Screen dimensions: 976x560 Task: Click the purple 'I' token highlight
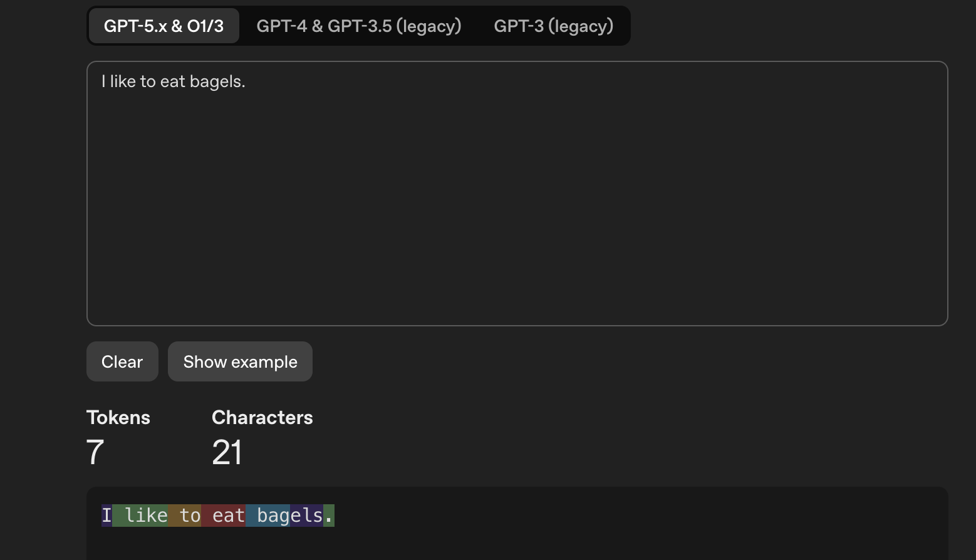pos(106,516)
